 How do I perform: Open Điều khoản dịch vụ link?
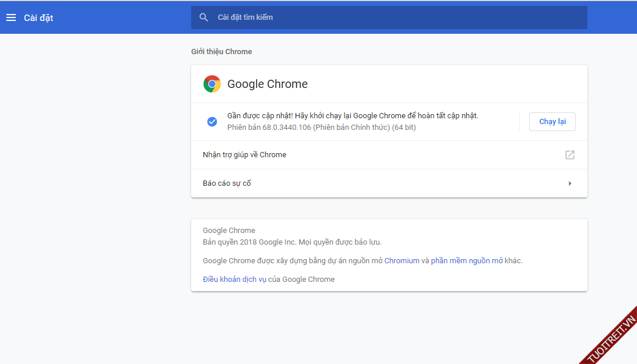234,280
